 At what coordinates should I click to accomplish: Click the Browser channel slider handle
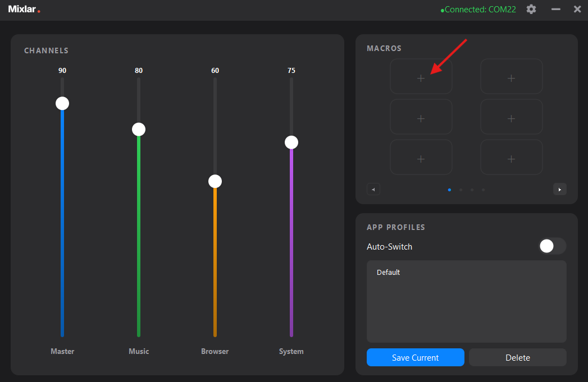[215, 181]
